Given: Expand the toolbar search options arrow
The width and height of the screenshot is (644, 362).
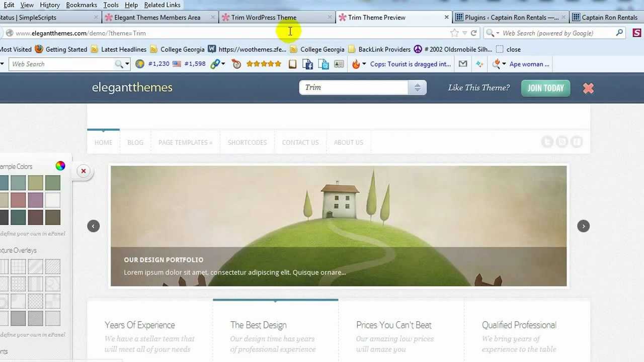Looking at the screenshot, I should pyautogui.click(x=127, y=64).
